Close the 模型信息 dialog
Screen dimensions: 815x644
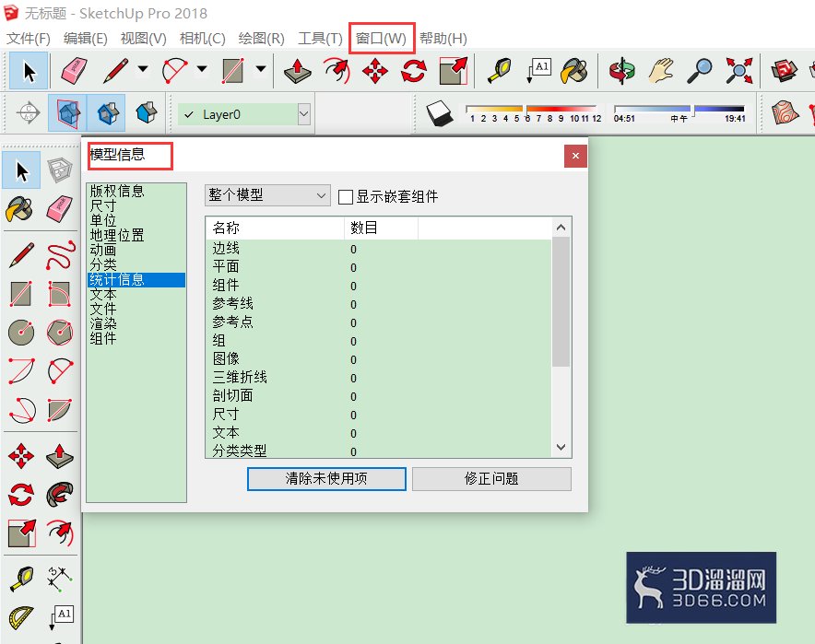(x=575, y=156)
